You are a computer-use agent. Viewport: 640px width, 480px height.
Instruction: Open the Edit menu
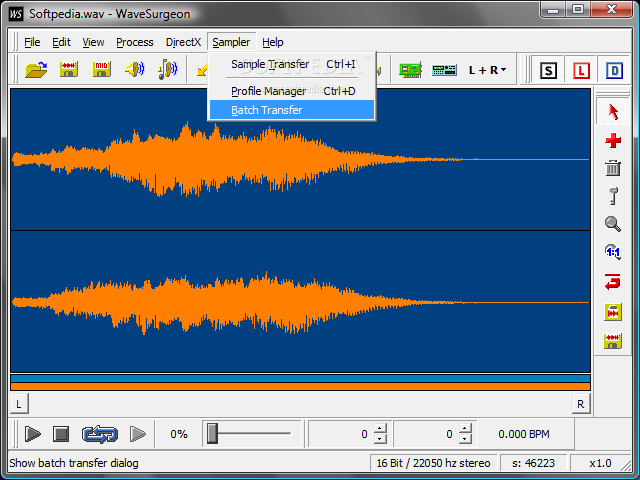(x=62, y=42)
